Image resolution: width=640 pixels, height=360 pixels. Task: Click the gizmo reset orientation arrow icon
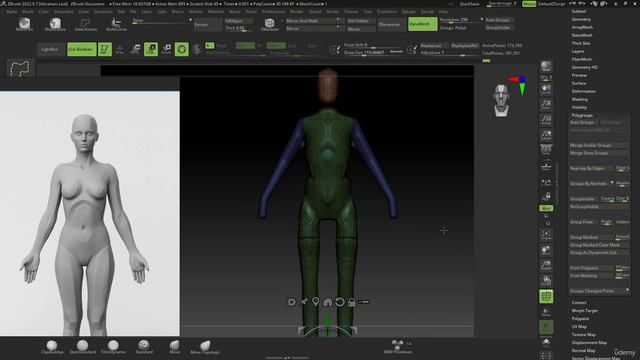point(340,302)
